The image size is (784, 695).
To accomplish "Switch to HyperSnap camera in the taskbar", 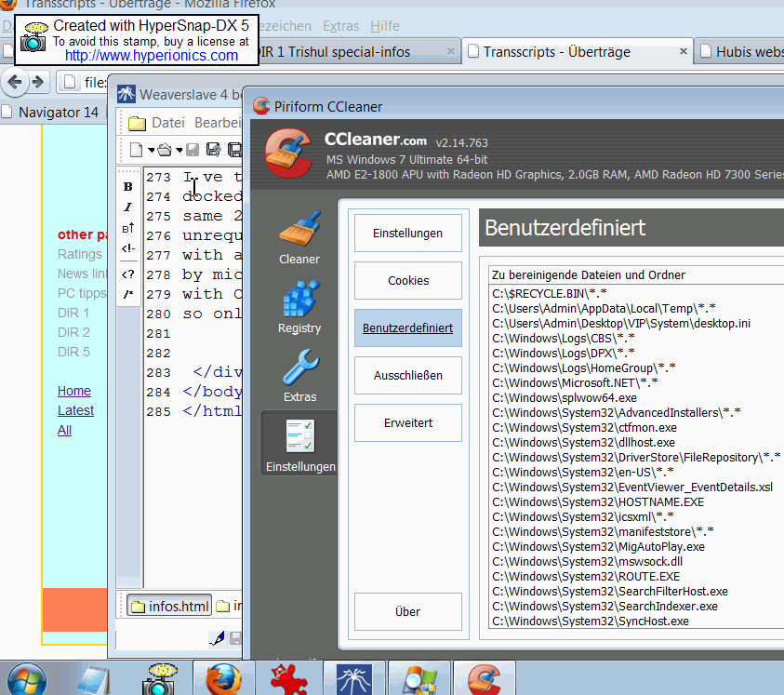I will click(159, 679).
